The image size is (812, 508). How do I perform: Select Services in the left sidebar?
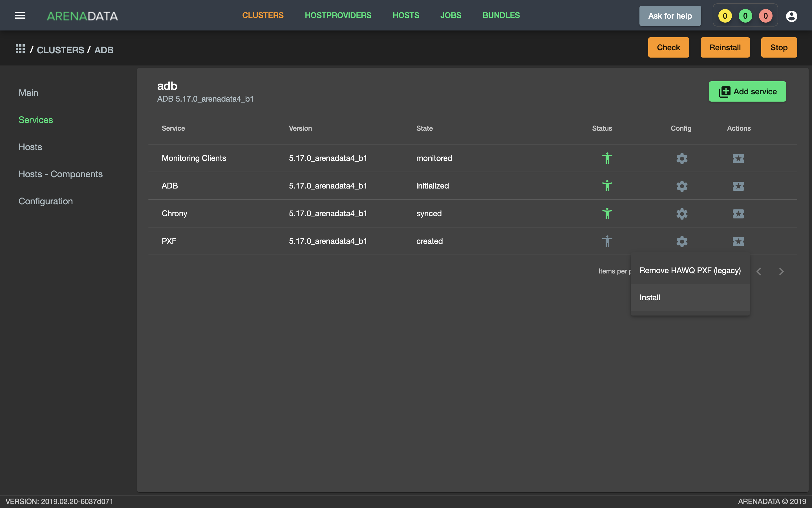click(36, 120)
